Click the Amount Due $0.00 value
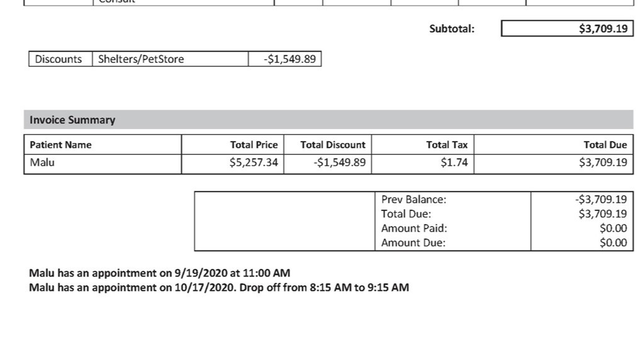 coord(613,243)
